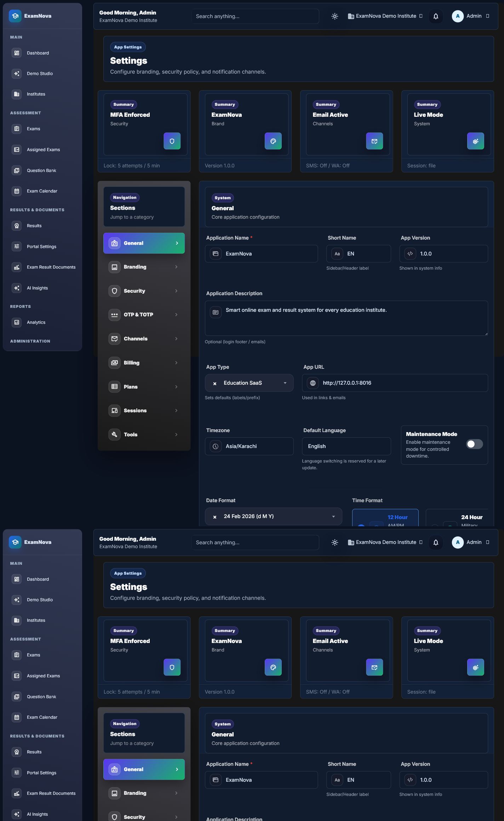This screenshot has height=821, width=504.
Task: Select the 12 Hour time format option
Action: click(x=385, y=517)
